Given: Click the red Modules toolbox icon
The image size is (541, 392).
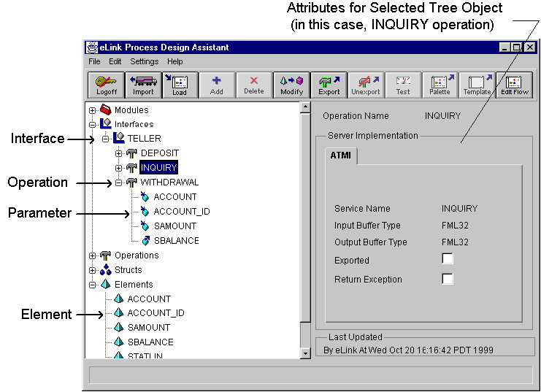Looking at the screenshot, I should pos(106,109).
